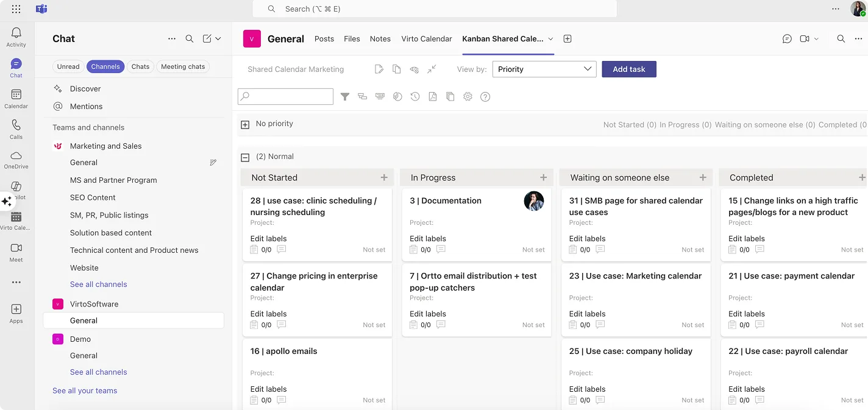Click the edit pencil icon next to Shared Calendar Marketing
Screen dimensions: 868x410
(x=379, y=69)
